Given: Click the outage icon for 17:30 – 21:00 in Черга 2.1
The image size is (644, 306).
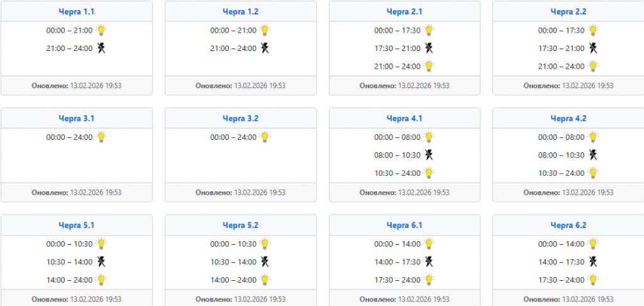Looking at the screenshot, I should point(429,48).
